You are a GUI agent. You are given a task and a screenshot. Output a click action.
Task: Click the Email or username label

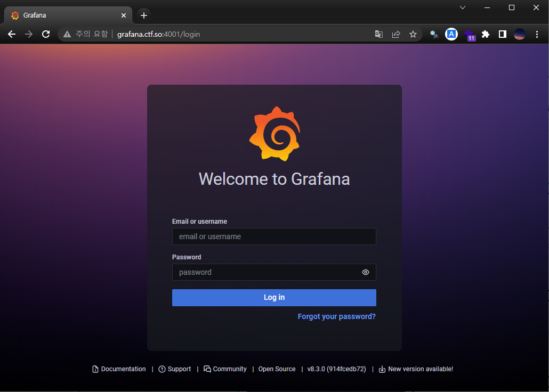pos(199,222)
